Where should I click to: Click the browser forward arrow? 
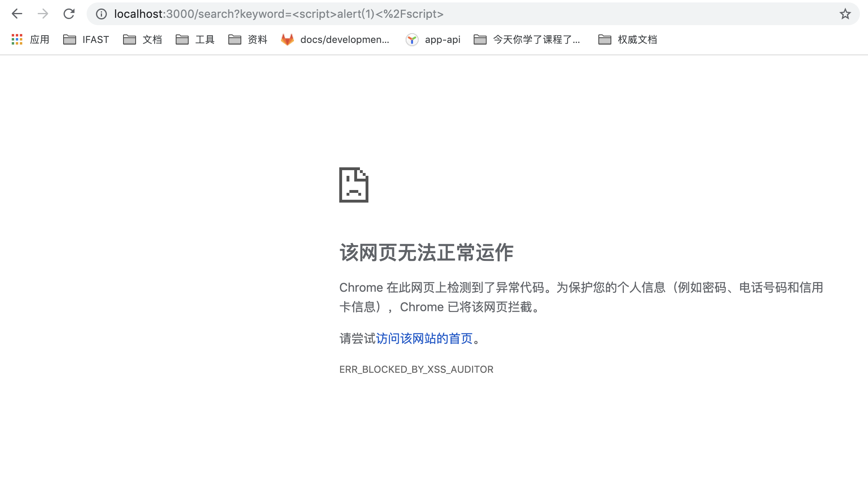pyautogui.click(x=43, y=14)
